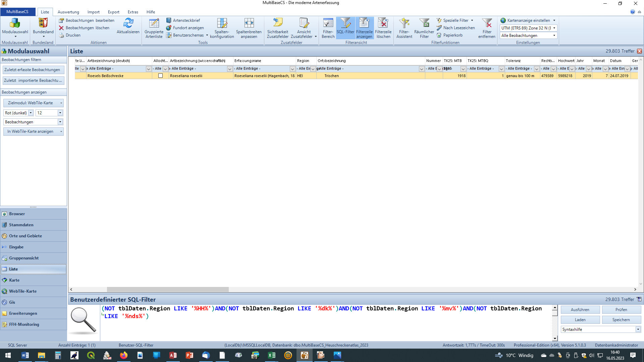The image size is (644, 362).
Task: Open Excel from the Windows taskbar
Action: (272, 355)
